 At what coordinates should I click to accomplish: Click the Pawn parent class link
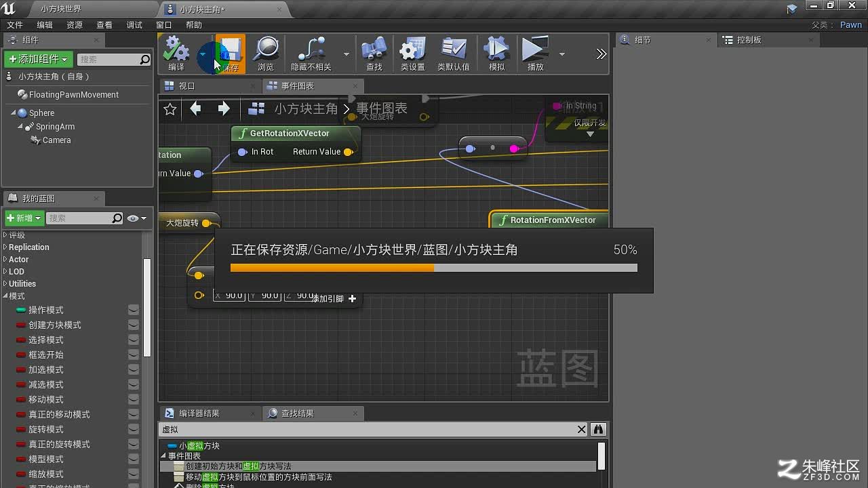[x=851, y=25]
